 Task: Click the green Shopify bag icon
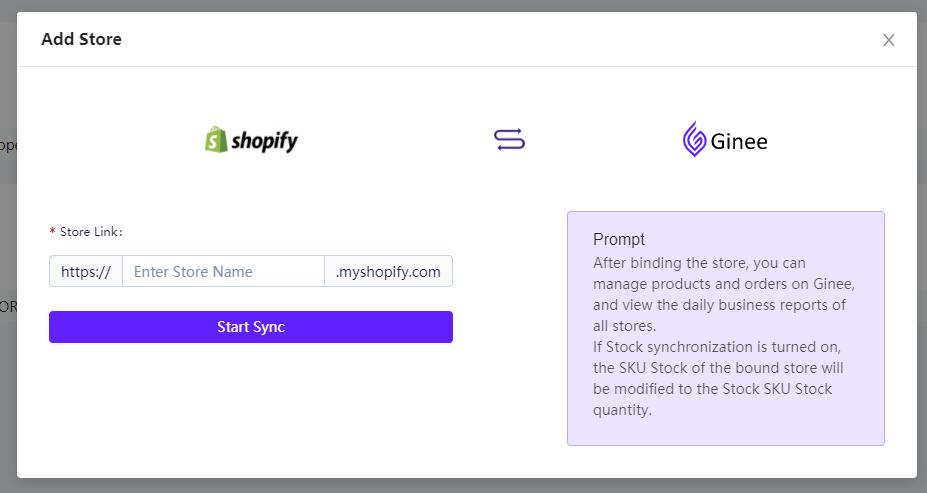pyautogui.click(x=216, y=140)
